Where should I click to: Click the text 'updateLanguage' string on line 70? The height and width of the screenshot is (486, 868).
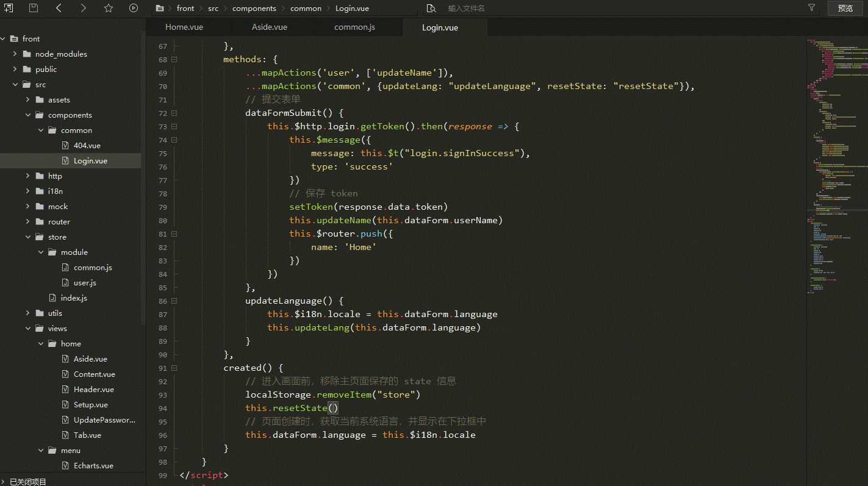(x=493, y=86)
